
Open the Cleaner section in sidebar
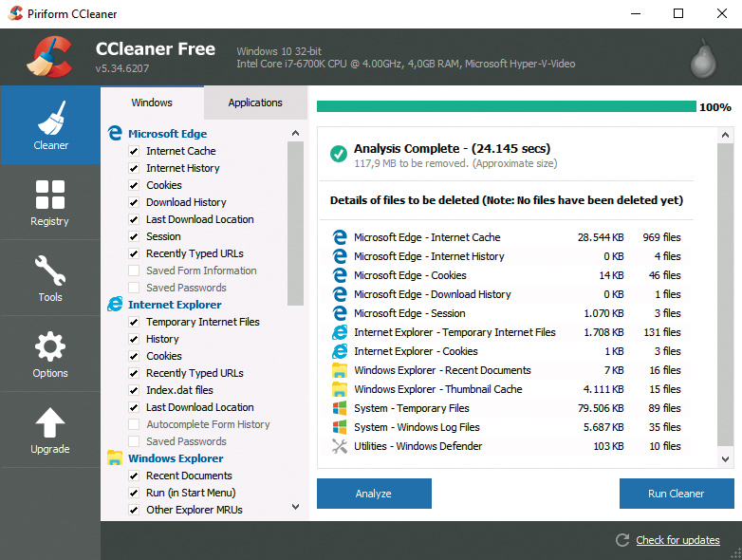click(x=50, y=125)
